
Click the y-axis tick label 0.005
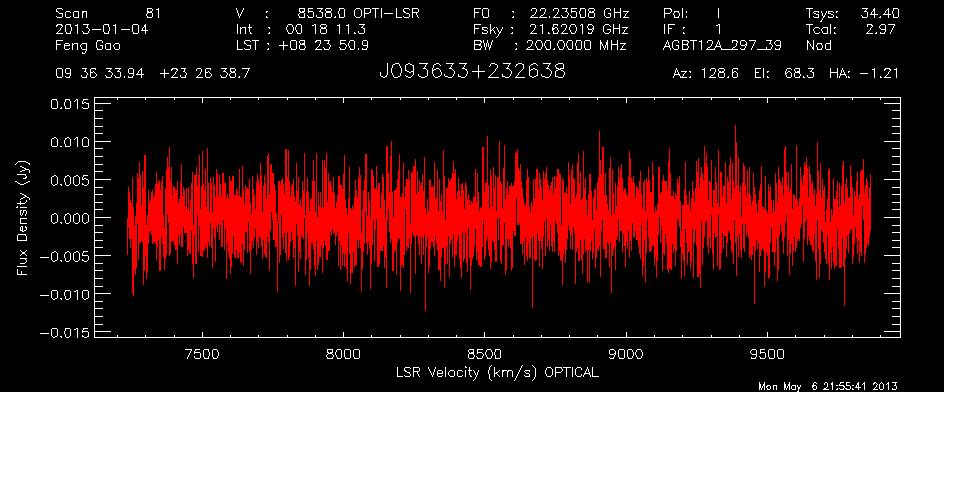click(x=70, y=180)
